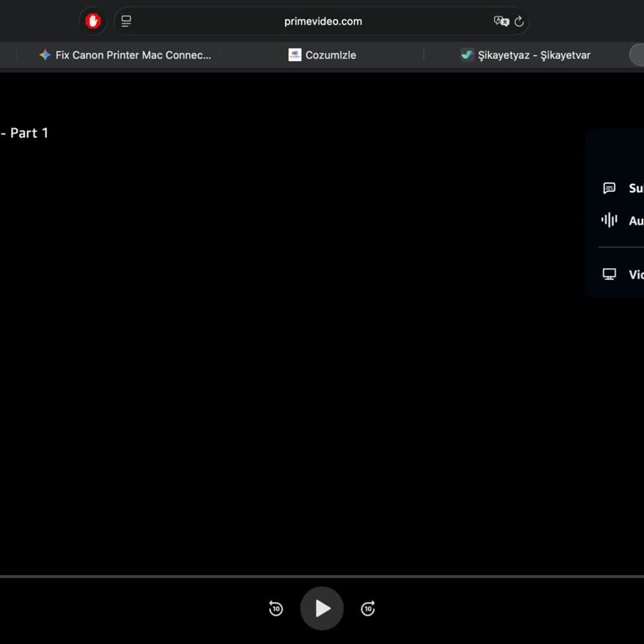Rewind 10 seconds

pos(276,608)
